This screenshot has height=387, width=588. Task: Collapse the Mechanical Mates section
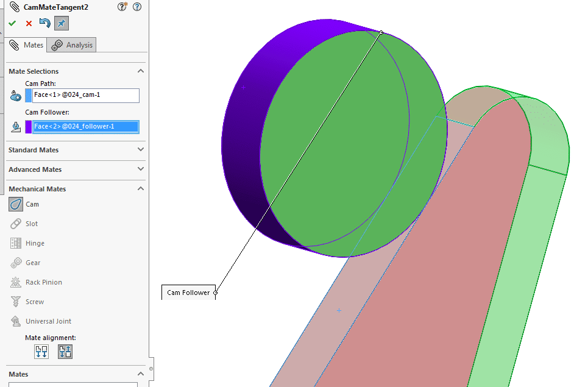pyautogui.click(x=141, y=189)
